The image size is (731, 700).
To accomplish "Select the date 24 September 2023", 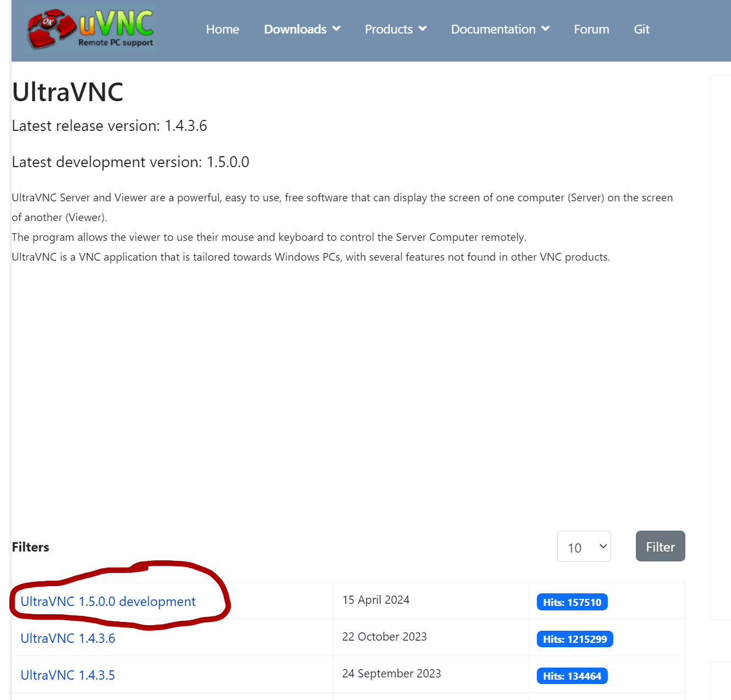I will coord(392,674).
